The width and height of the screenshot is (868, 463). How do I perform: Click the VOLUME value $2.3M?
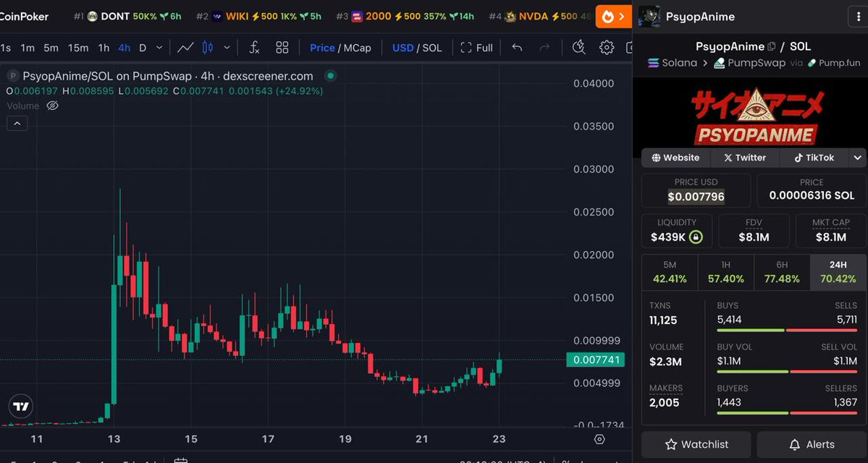(665, 362)
